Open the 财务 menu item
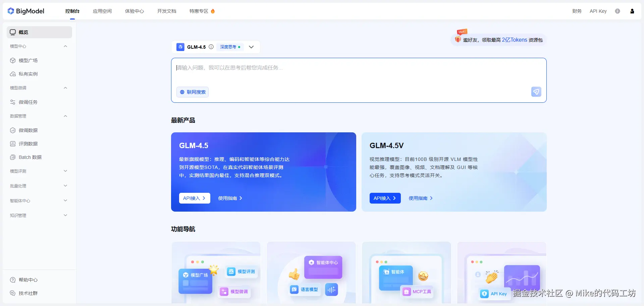The height and width of the screenshot is (306, 644). coord(577,11)
